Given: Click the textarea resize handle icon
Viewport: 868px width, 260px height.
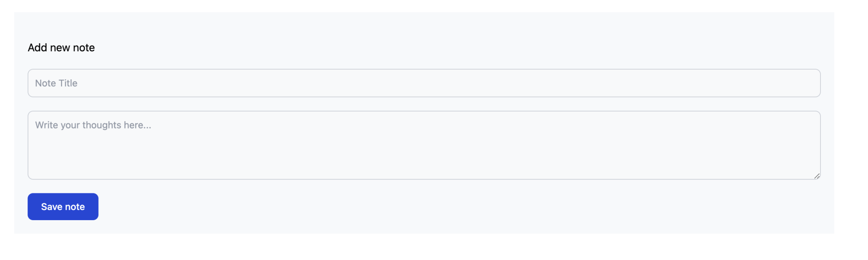Looking at the screenshot, I should (817, 176).
